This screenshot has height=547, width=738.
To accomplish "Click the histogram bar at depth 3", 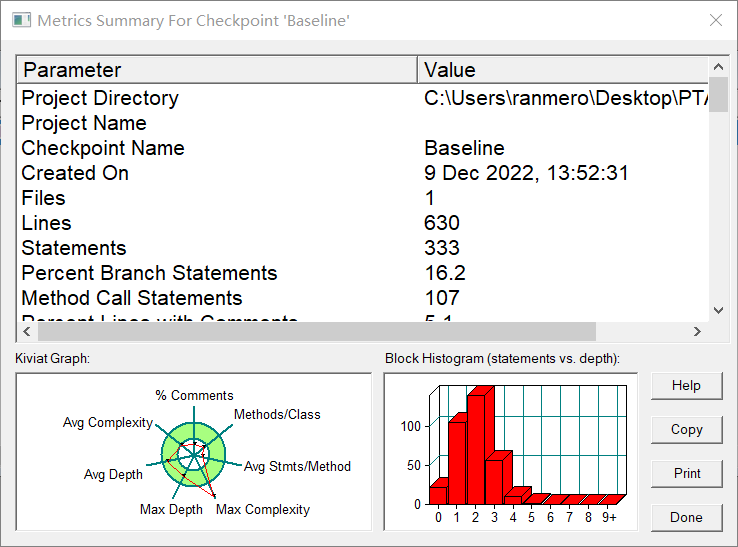I will coord(494,482).
